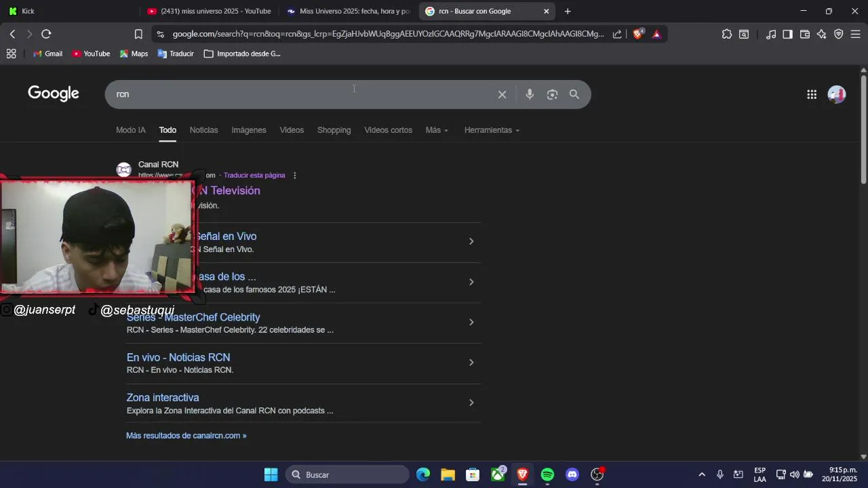Image resolution: width=868 pixels, height=488 pixels.
Task: Start voice search with the microphone
Action: (x=530, y=94)
